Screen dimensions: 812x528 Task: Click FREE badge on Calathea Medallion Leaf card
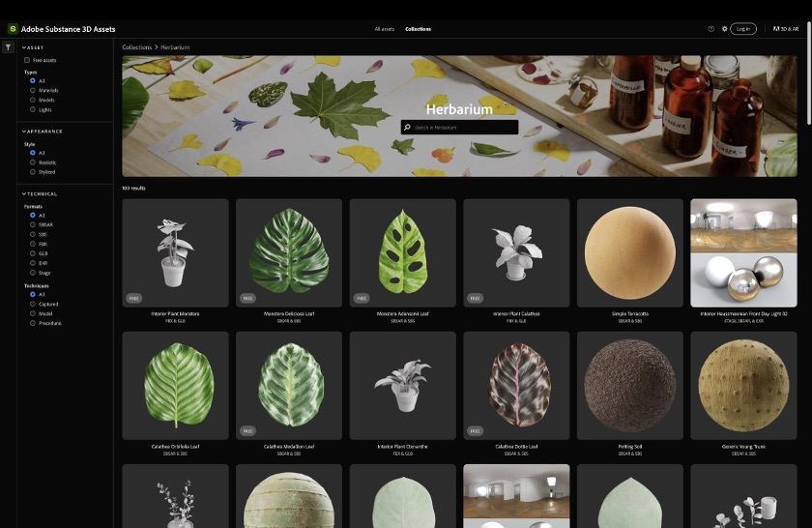pyautogui.click(x=247, y=430)
